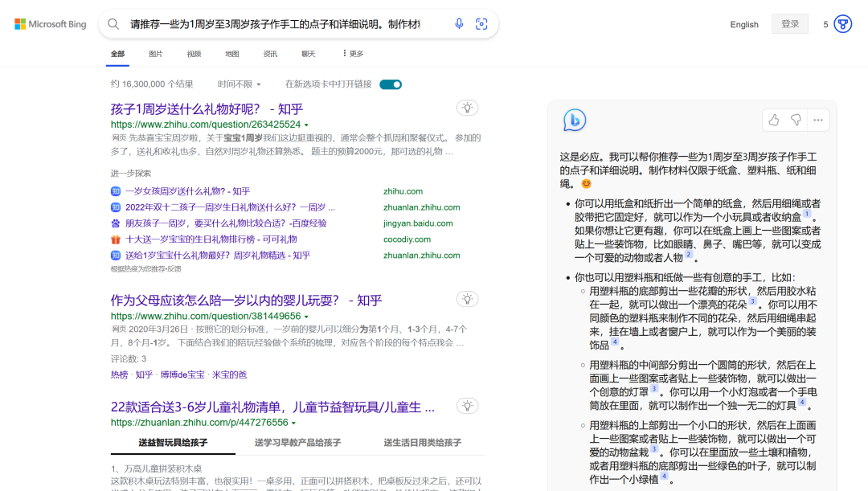
Task: Click the Bing chat logo icon
Action: [574, 121]
